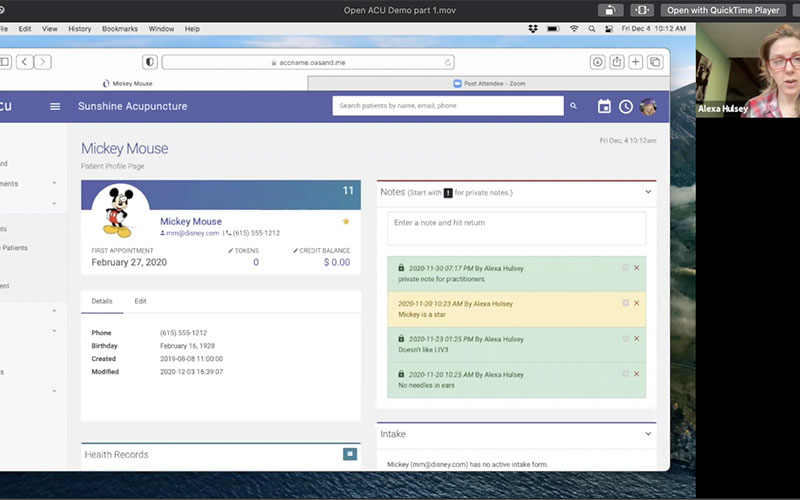Select the Post Attendee - Zoom tab
Screen dimensions: 800x500
(489, 83)
